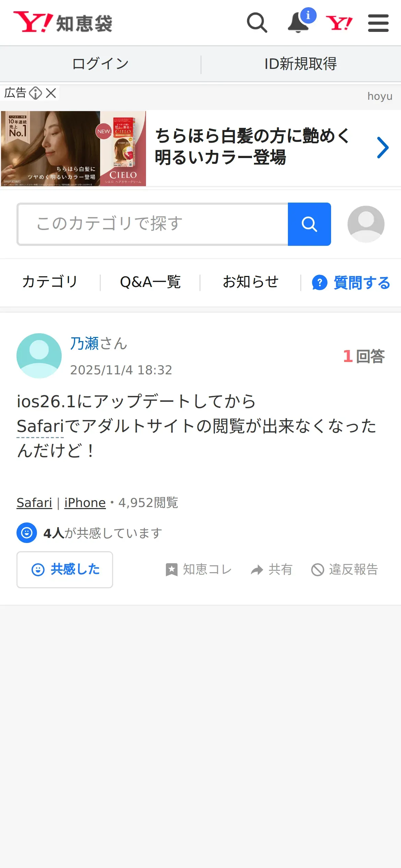Click the blue category search button
This screenshot has height=868, width=401.
coord(309,224)
